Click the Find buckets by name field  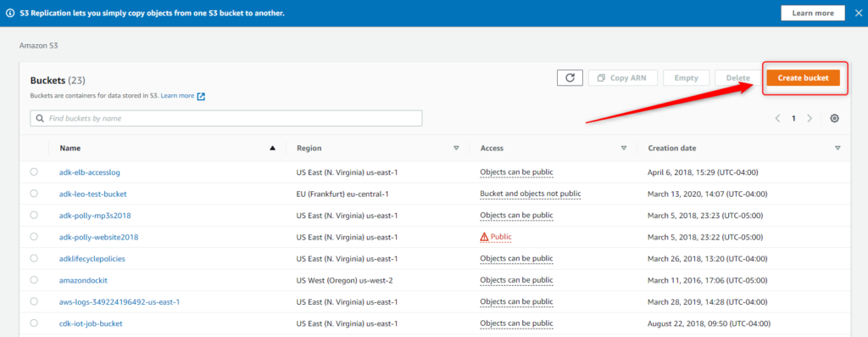click(225, 118)
